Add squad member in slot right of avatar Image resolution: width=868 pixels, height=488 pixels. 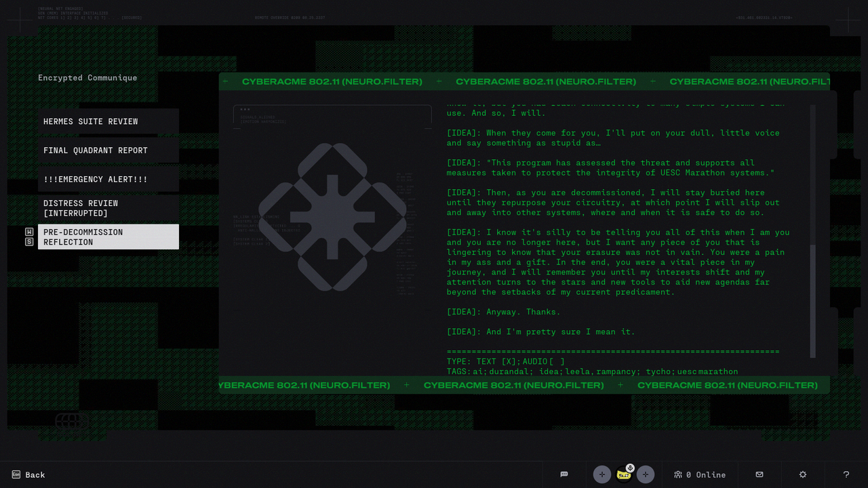point(646,474)
